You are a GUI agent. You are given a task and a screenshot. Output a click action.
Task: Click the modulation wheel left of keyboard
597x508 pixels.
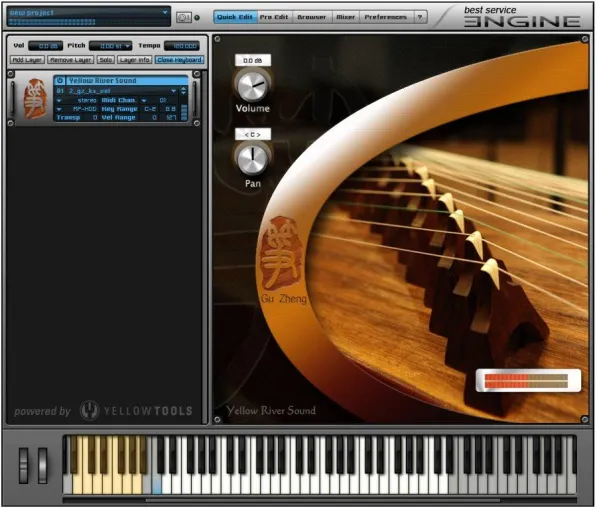click(43, 465)
